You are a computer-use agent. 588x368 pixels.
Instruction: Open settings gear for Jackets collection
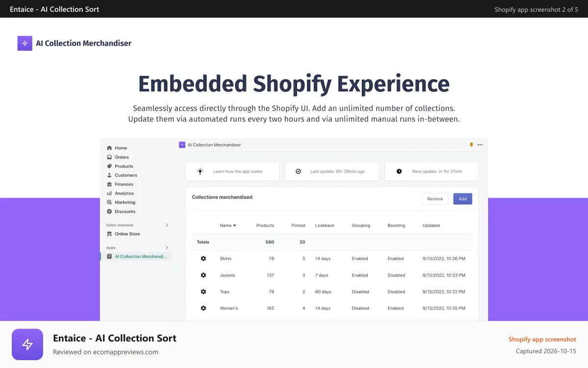[203, 275]
